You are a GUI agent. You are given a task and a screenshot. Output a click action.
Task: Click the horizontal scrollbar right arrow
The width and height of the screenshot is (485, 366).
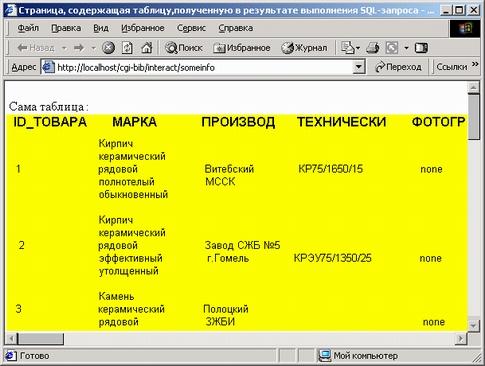(461, 339)
